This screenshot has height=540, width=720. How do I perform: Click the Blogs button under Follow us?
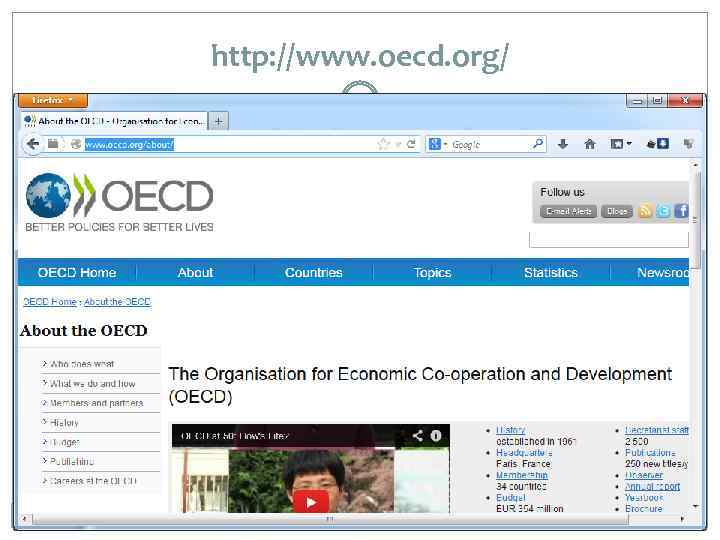point(617,211)
